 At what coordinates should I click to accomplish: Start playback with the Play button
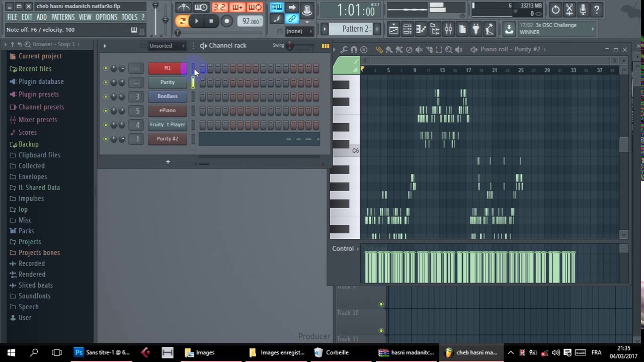[197, 21]
